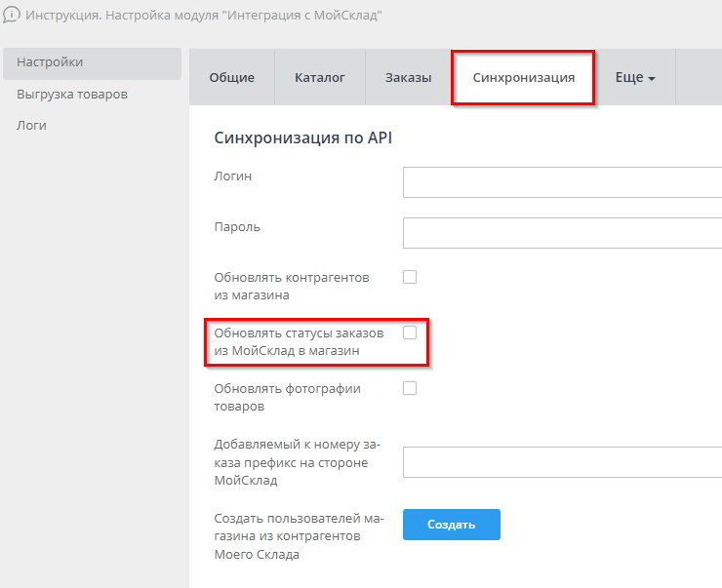Focus the Пароль input field
The width and height of the screenshot is (722, 588).
coord(562,233)
